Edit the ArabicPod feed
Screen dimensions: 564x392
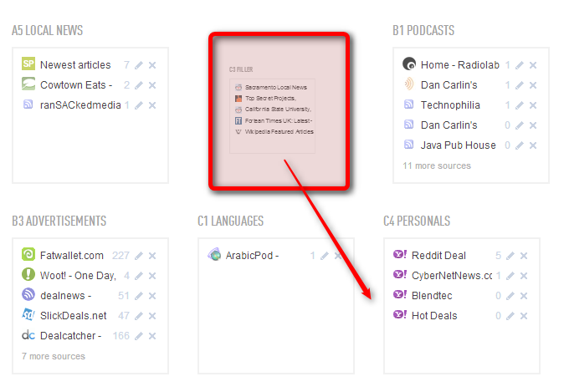tap(325, 256)
